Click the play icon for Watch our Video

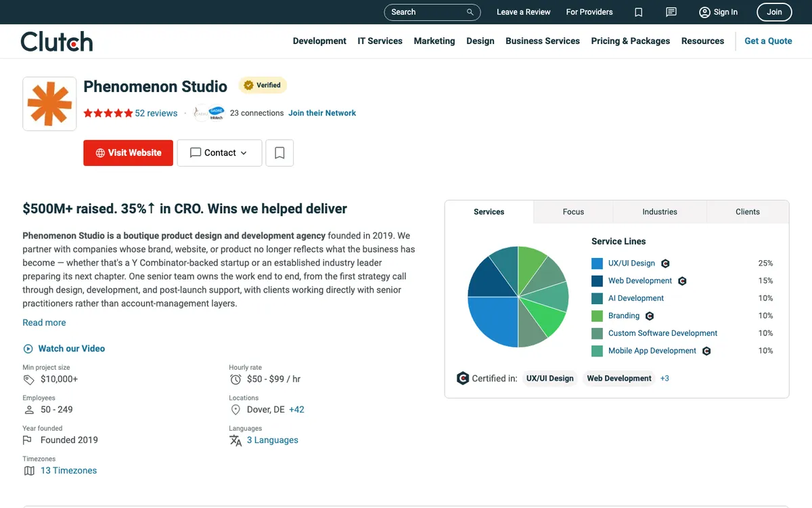pyautogui.click(x=28, y=349)
